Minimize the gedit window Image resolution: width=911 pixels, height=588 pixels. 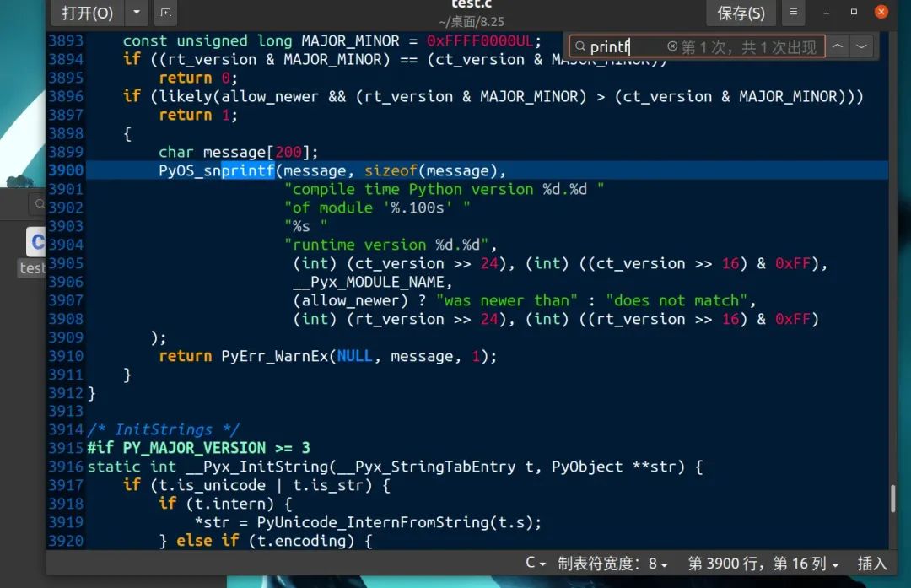[826, 12]
